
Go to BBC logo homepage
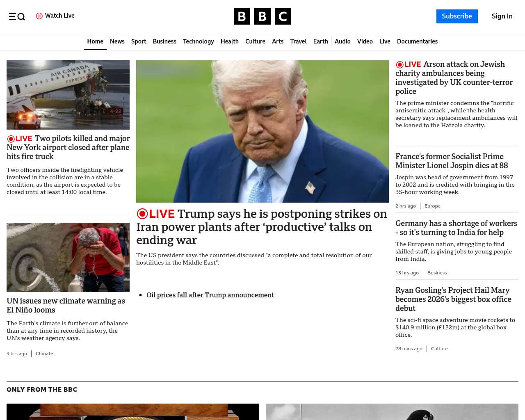[262, 16]
